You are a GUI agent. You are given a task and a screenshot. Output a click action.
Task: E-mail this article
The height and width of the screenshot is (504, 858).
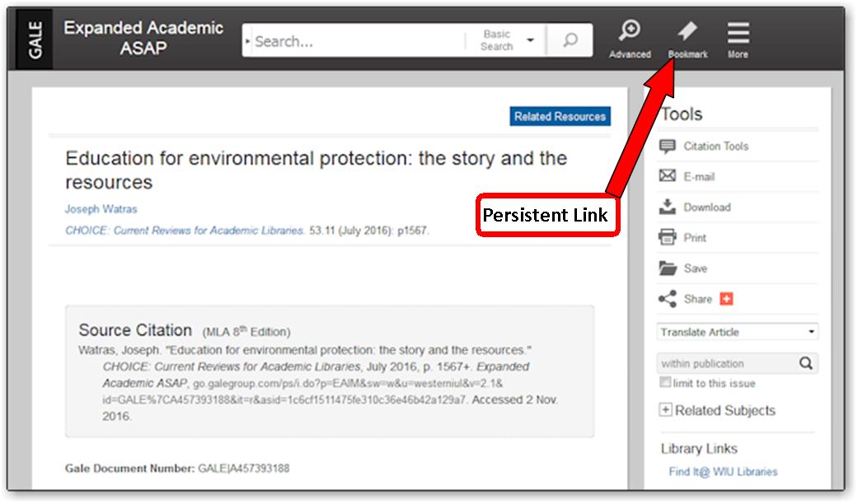(x=687, y=176)
